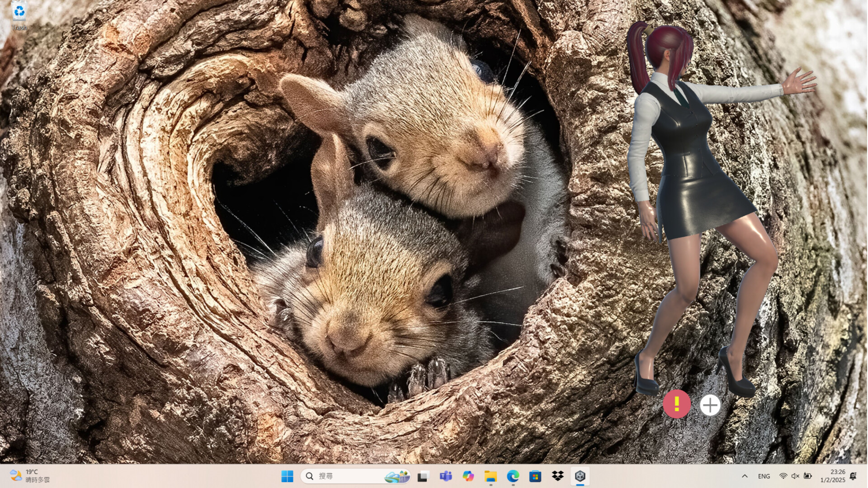
Task: Open Copilot from the taskbar
Action: click(x=468, y=476)
